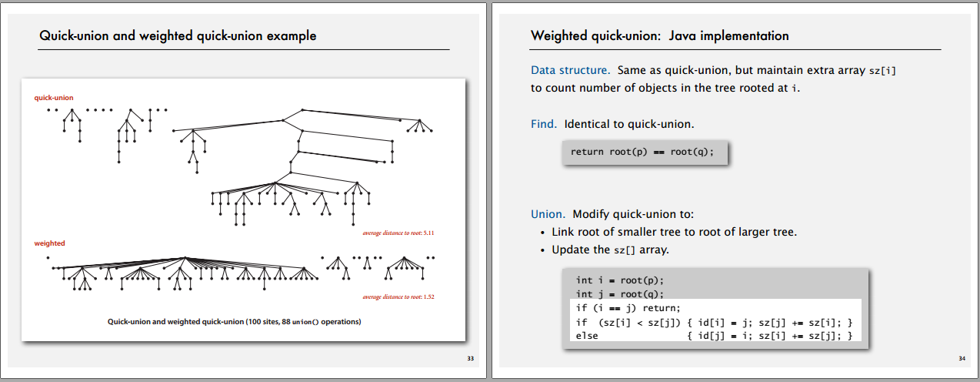Click the "Quick-union and weighted quick-union example" slide title

[x=178, y=35]
